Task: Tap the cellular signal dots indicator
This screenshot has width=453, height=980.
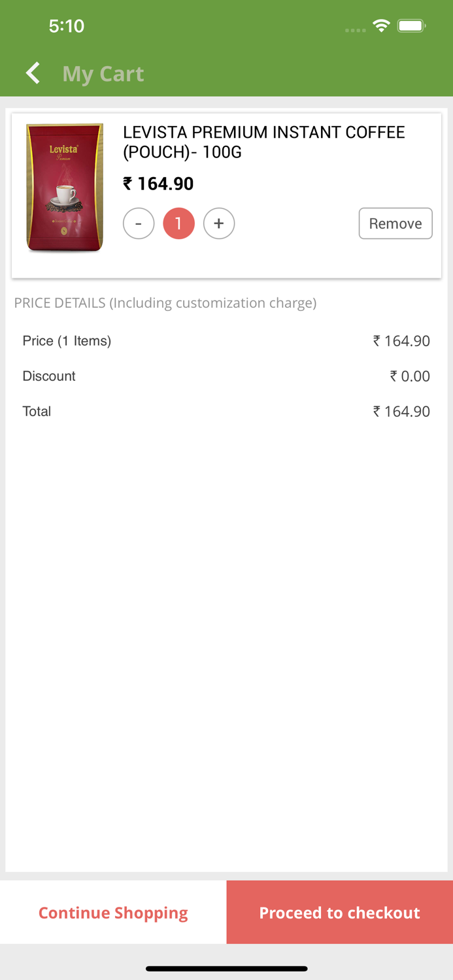Action: (354, 29)
